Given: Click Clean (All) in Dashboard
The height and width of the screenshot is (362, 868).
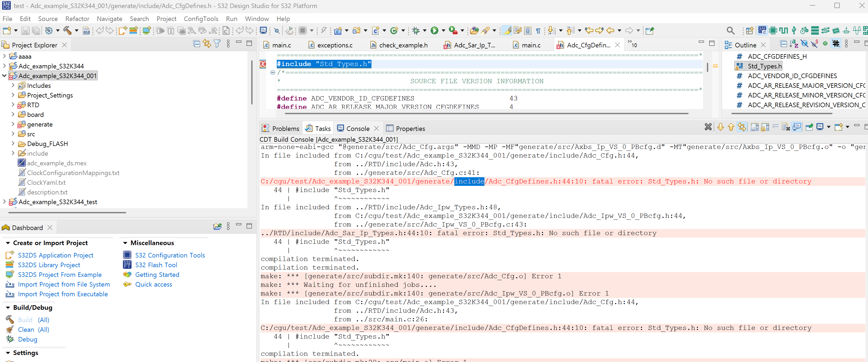Looking at the screenshot, I should [33, 329].
